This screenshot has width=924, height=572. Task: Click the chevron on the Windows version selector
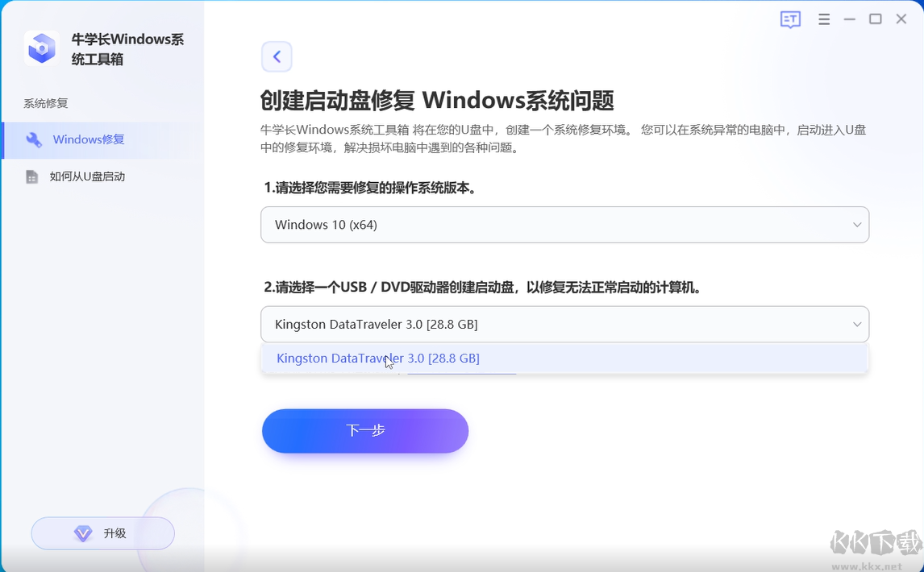[x=858, y=225]
